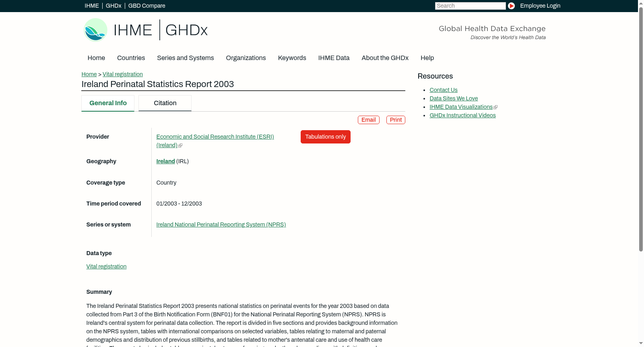Click the 'Data type' field label

(x=99, y=253)
